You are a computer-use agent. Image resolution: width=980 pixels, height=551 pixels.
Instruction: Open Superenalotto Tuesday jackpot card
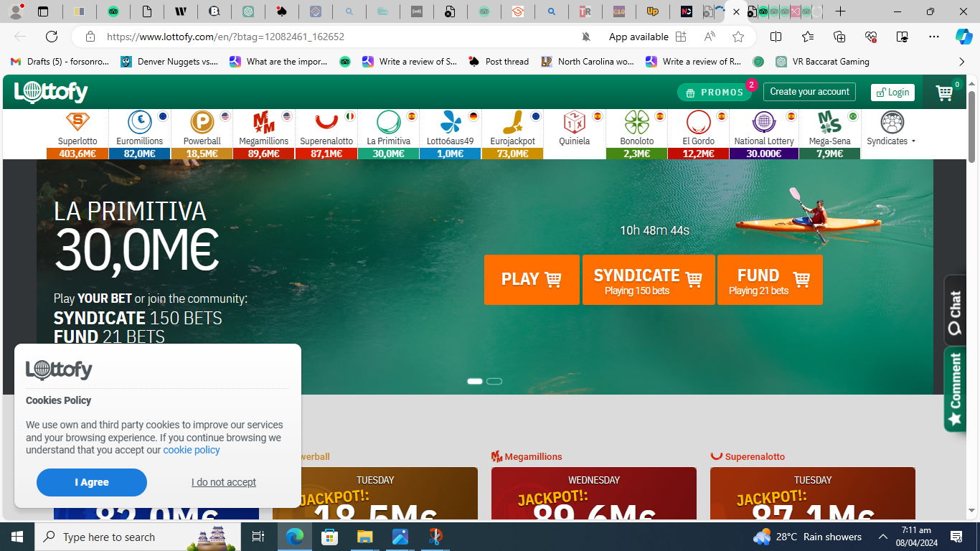[813, 493]
